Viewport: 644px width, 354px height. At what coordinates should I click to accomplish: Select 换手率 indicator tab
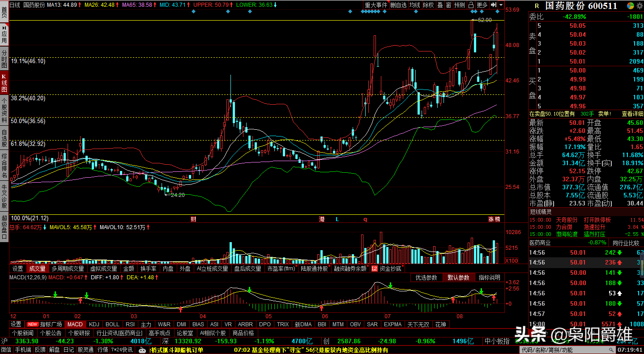click(x=148, y=269)
